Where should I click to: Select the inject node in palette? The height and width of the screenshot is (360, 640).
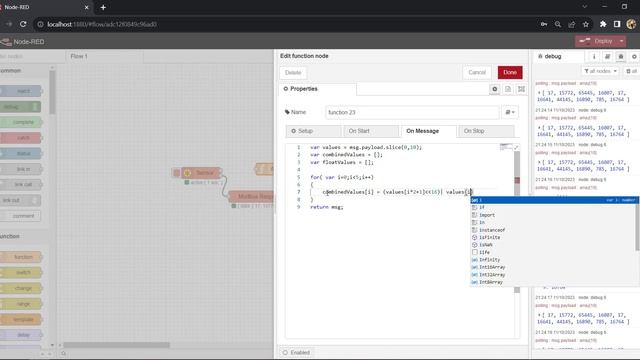(x=20, y=91)
